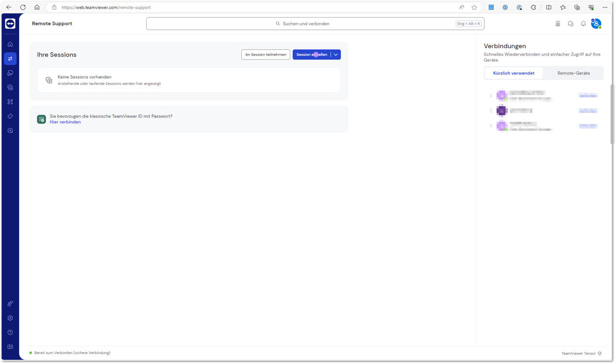This screenshot has width=615, height=364.
Task: Expand the sidebar with the panel icon
Action: [10, 347]
